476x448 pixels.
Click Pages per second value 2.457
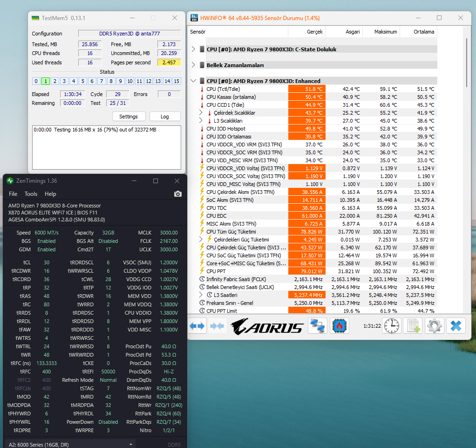tap(169, 62)
